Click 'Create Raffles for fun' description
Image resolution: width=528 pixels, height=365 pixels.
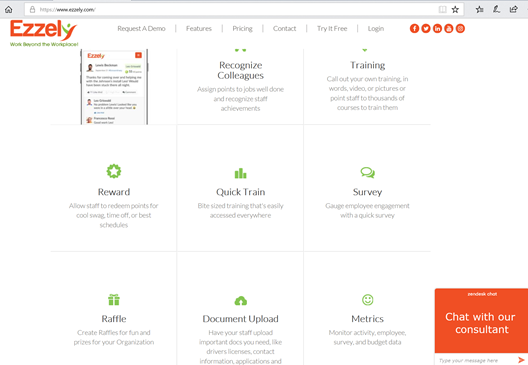point(114,337)
